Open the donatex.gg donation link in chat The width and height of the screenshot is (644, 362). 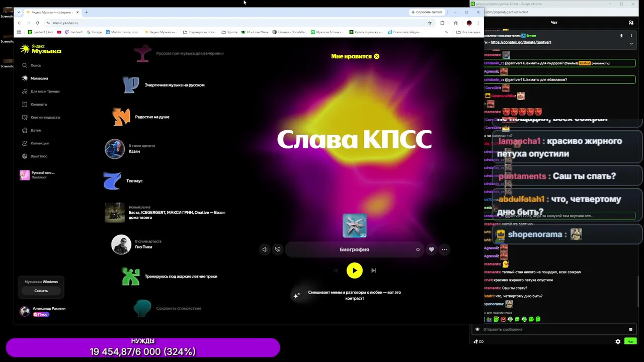521,42
